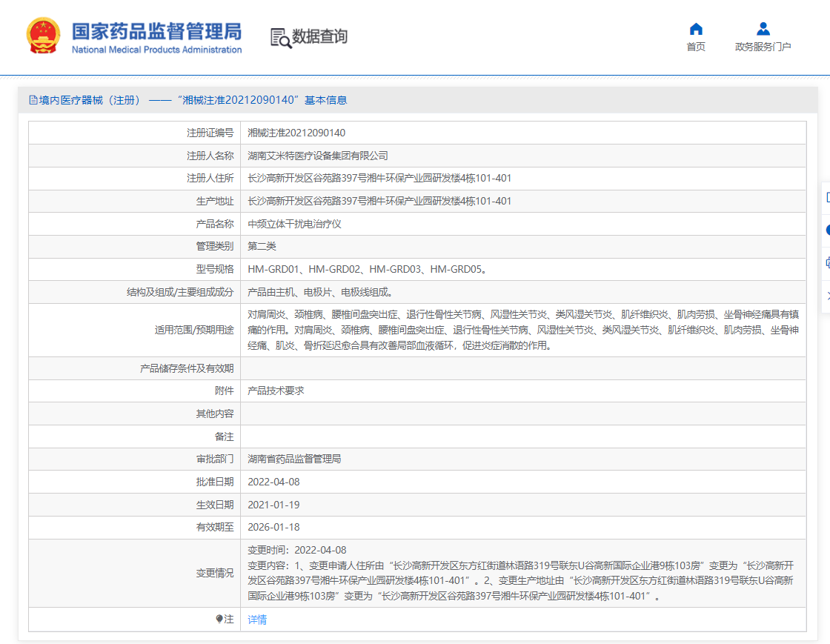Click the 生产地址 label cell
830x644 pixels.
[x=134, y=201]
